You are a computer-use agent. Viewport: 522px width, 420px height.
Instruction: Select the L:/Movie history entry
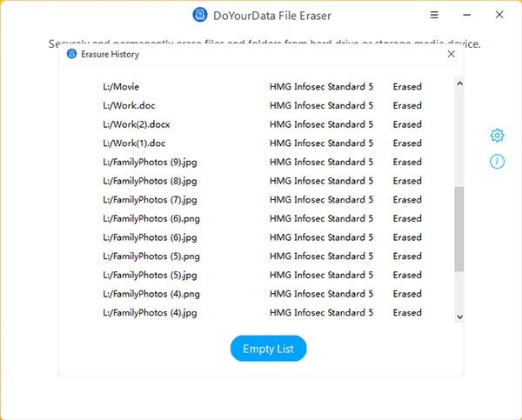121,87
